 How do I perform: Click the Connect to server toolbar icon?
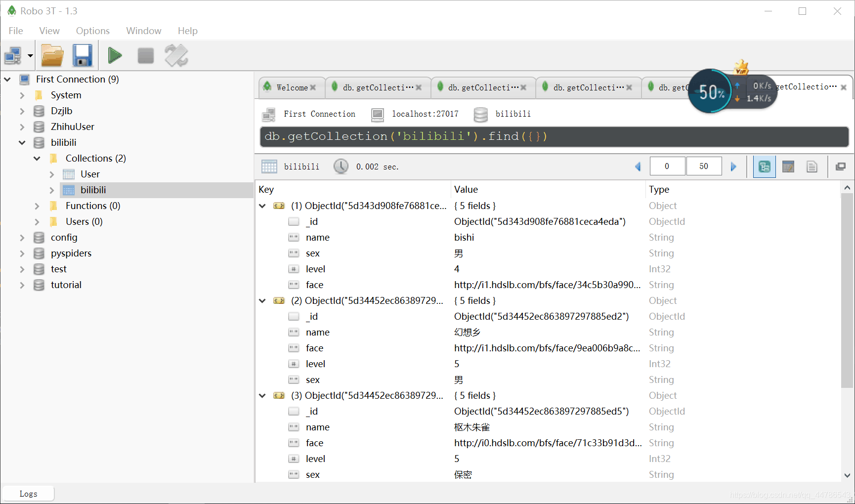[13, 55]
